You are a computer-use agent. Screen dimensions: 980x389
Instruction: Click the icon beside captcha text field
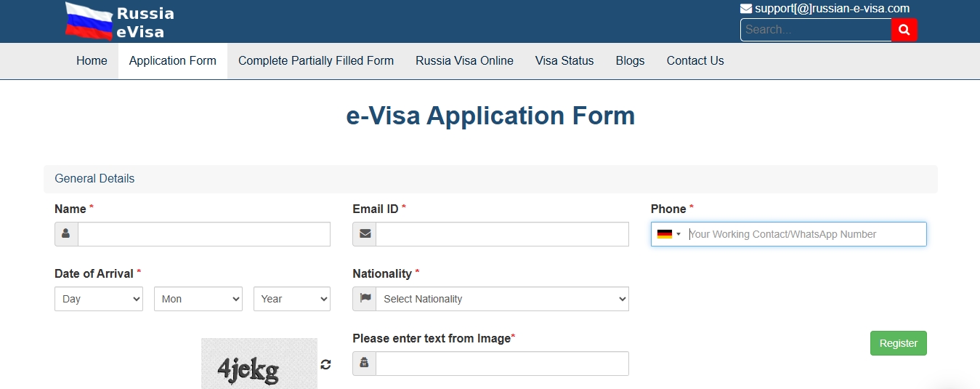click(365, 364)
